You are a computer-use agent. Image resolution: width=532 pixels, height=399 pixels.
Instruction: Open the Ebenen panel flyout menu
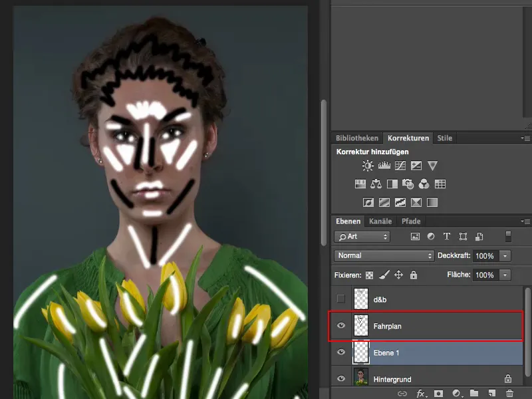coord(525,221)
